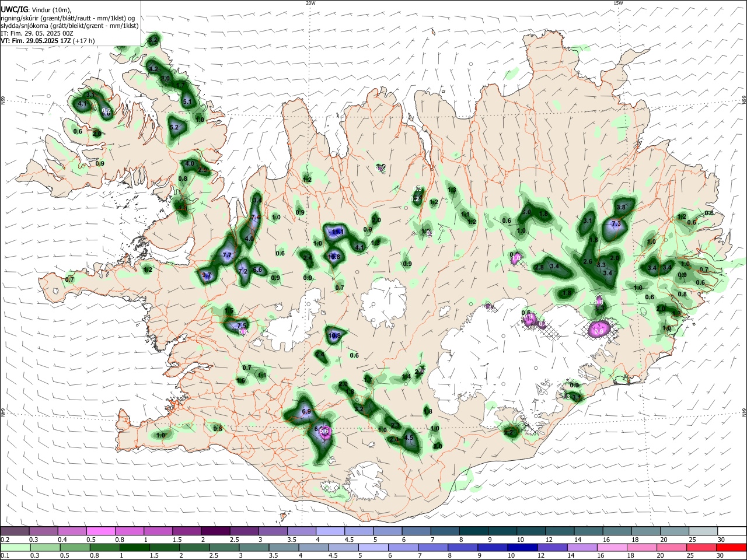The width and height of the screenshot is (747, 560).
Task: Click the 3.8 precipitation label
Action: pos(621,207)
